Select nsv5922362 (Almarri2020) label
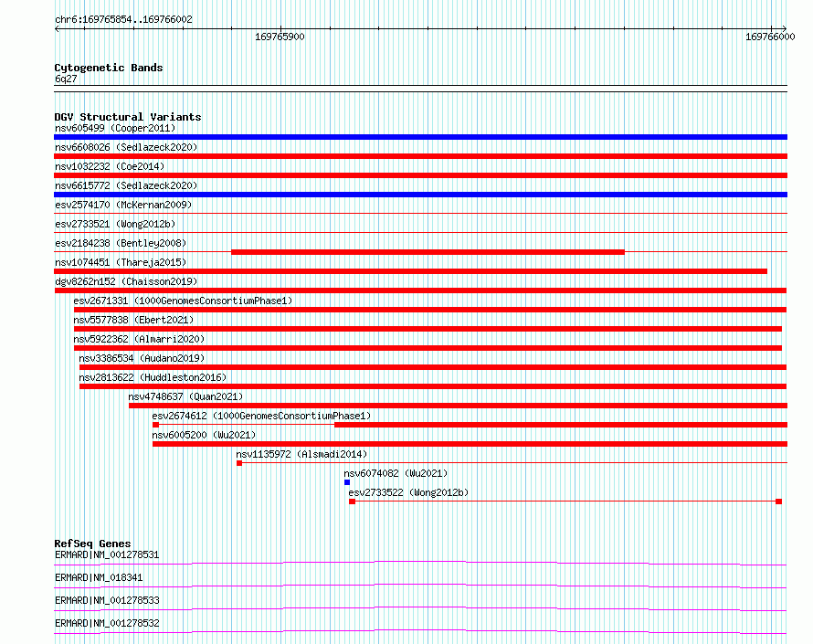The width and height of the screenshot is (813, 644). click(x=139, y=339)
